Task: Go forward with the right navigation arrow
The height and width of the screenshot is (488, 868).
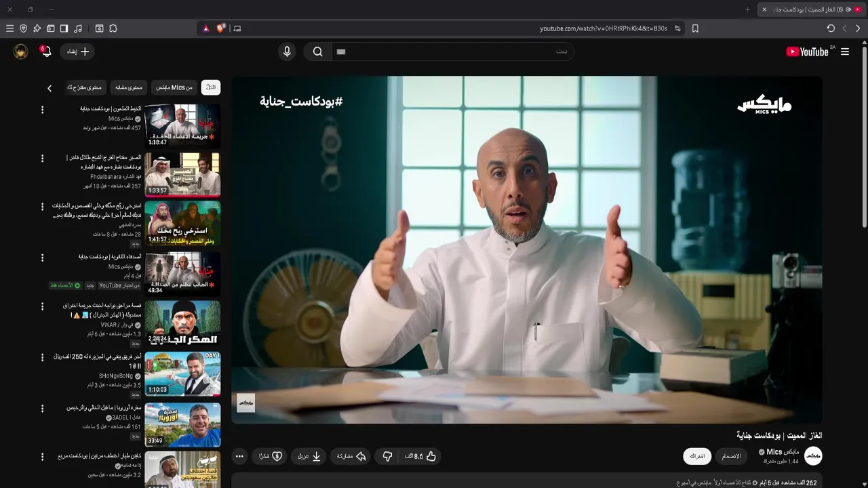Action: [x=858, y=28]
